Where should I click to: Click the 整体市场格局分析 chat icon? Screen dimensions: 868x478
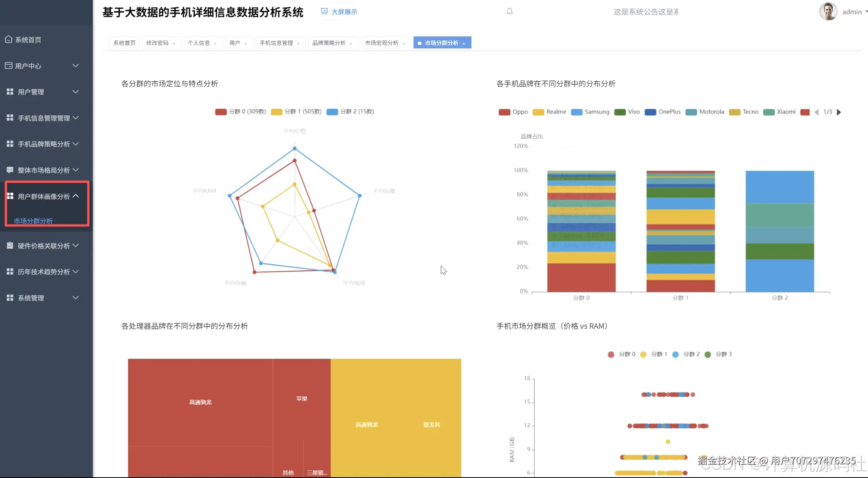click(10, 170)
